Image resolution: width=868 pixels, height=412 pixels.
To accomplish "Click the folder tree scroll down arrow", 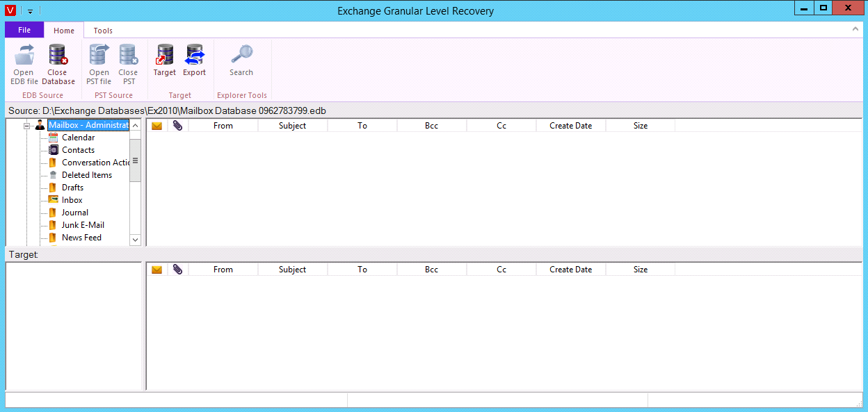I will [136, 240].
